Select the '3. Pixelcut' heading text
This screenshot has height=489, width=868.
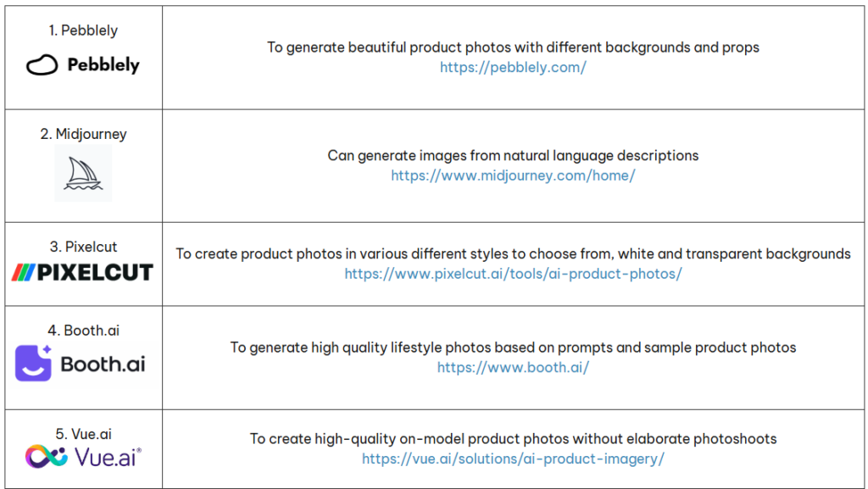pyautogui.click(x=84, y=247)
